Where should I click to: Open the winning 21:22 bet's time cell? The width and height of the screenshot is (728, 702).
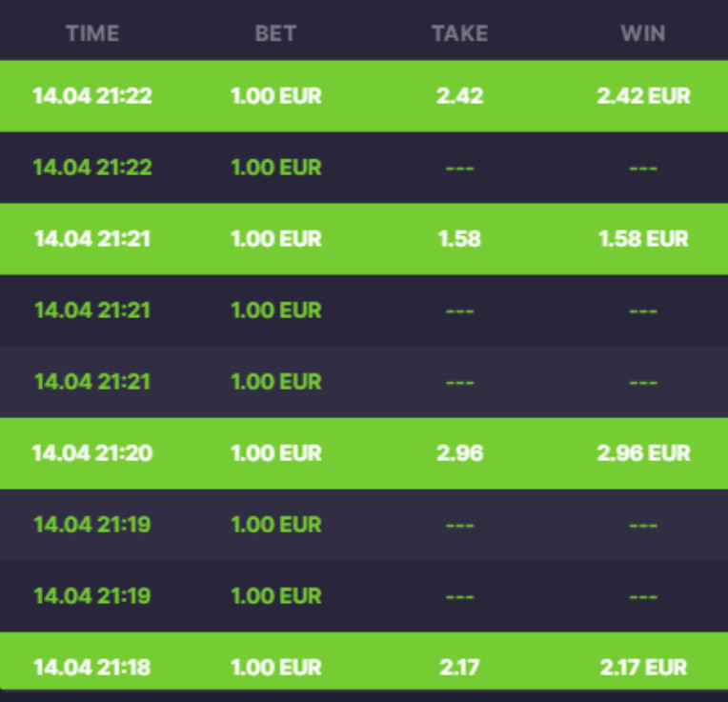pos(92,96)
